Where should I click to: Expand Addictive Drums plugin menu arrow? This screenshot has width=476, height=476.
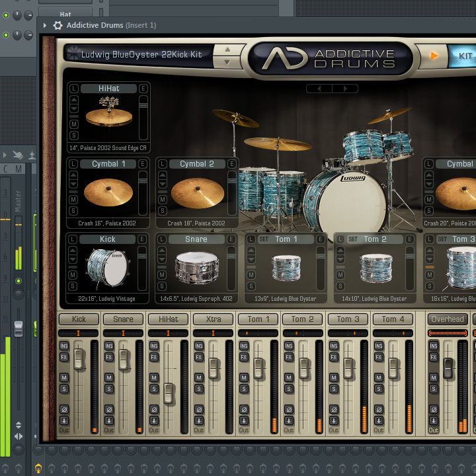coord(45,26)
